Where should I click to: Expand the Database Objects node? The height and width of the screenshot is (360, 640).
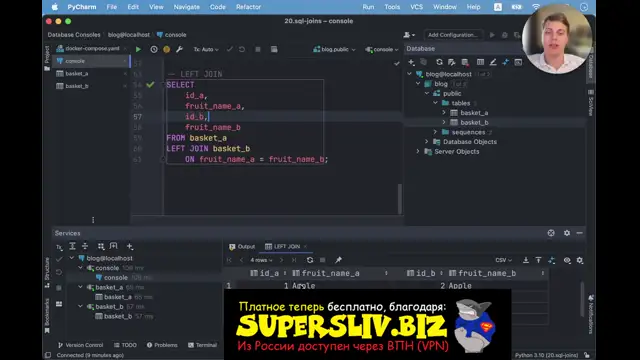[x=427, y=142]
